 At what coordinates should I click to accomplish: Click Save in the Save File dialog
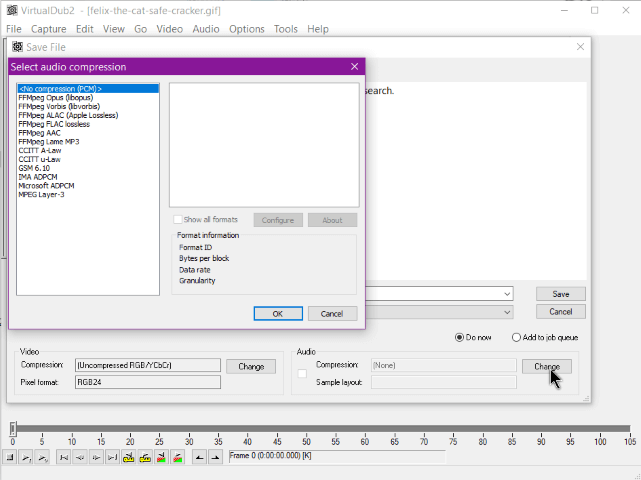coord(560,294)
